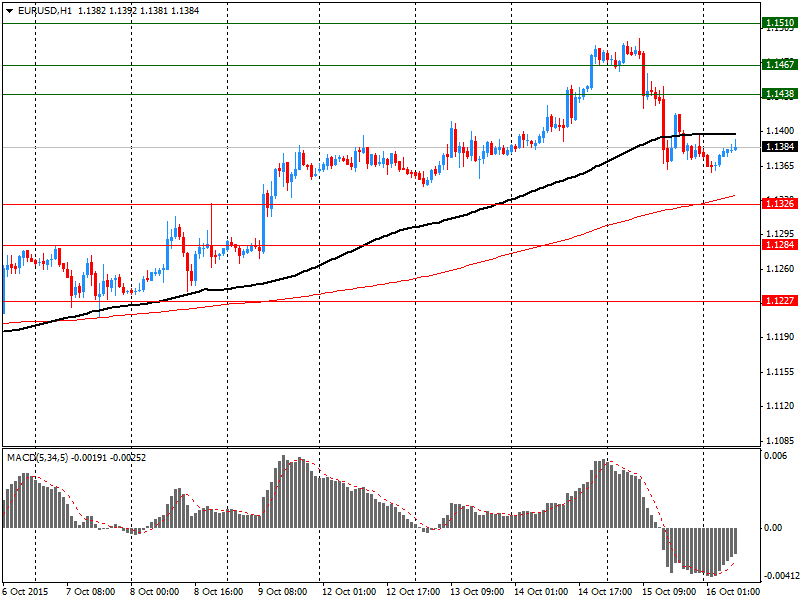Click the 12 Oct 01:00 time label
This screenshot has width=800, height=600.
[349, 591]
